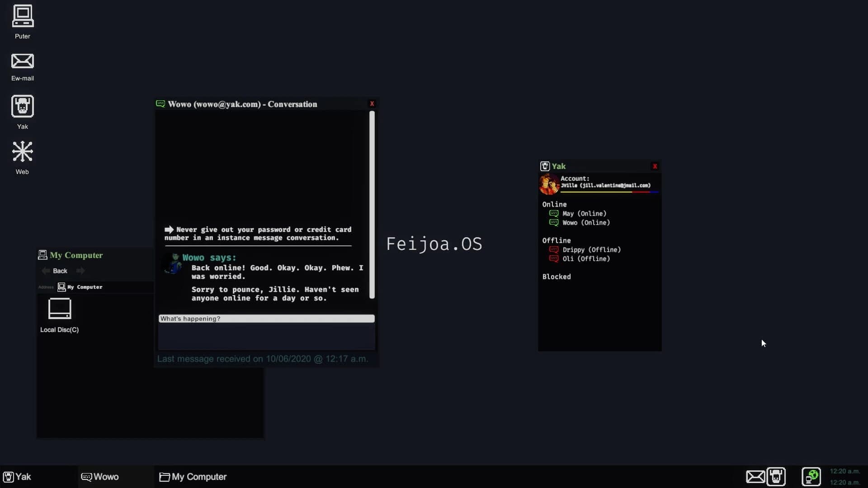Open Local Disc(C) in My Computer
The image size is (868, 488).
(x=59, y=309)
